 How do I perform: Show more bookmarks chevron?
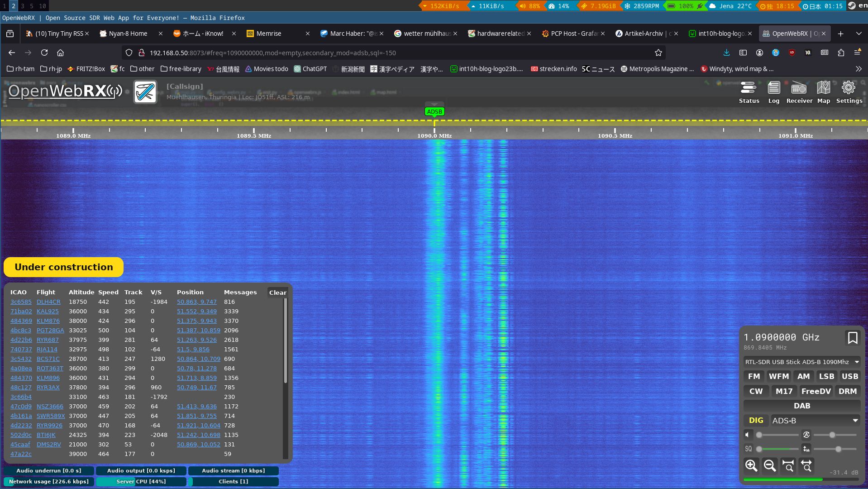tap(858, 69)
